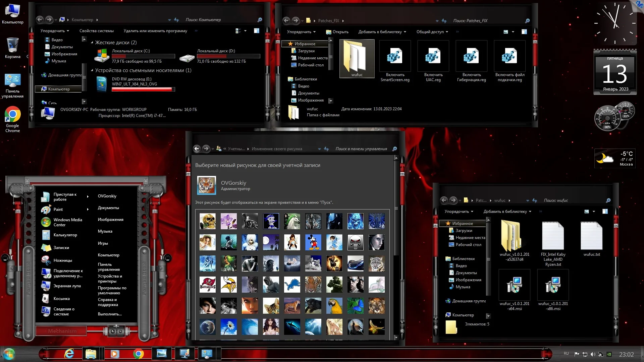Expand Добавить в библиотеку dropdown in Patches_FIX
The width and height of the screenshot is (644, 362).
pos(382,32)
